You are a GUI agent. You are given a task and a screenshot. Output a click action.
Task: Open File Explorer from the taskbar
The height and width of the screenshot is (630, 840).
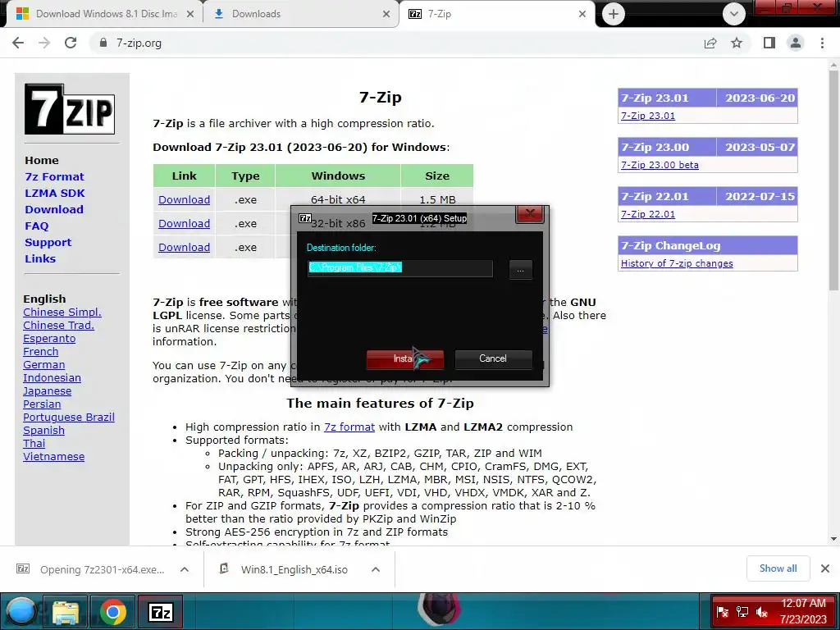[x=66, y=612]
